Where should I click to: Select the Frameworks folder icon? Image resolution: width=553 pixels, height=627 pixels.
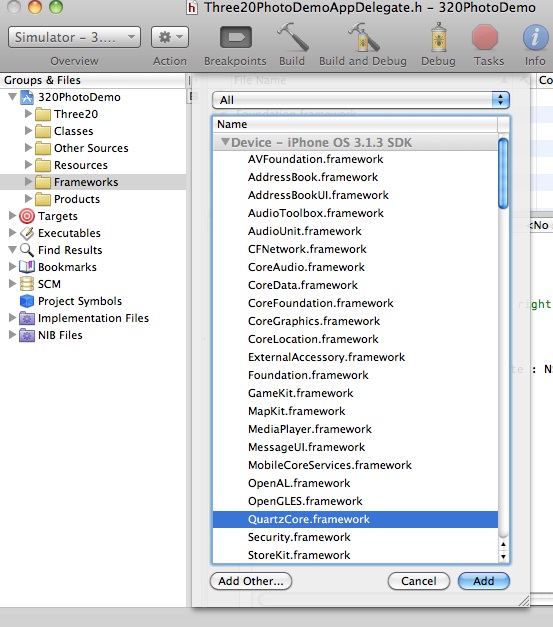point(43,182)
